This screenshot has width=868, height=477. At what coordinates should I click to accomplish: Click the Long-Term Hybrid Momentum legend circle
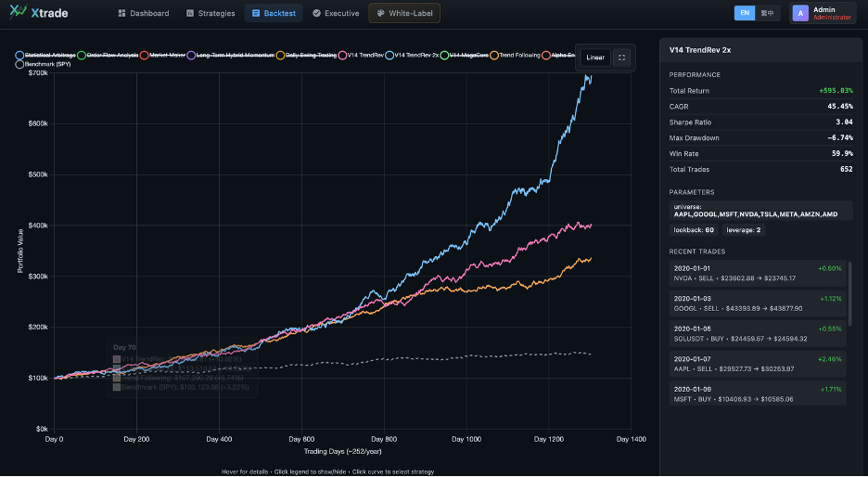191,56
